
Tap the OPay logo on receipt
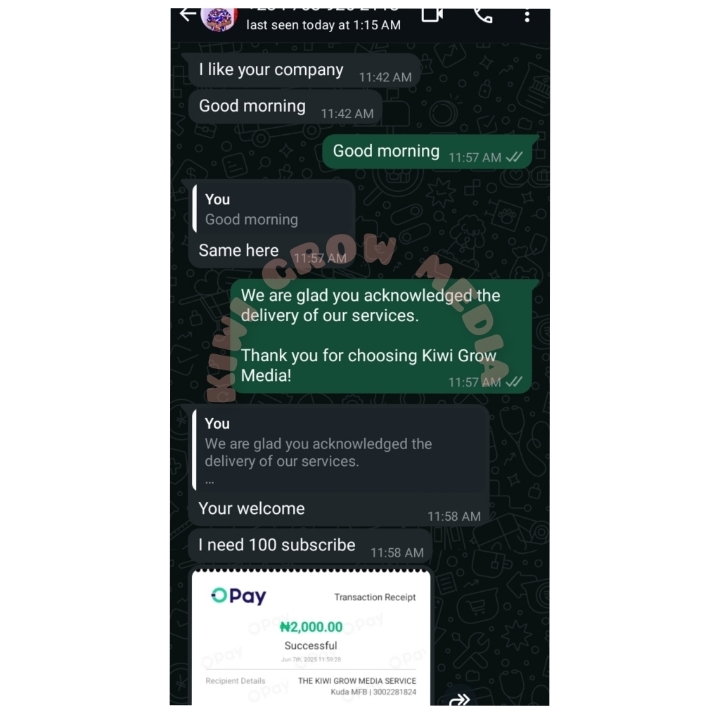[x=238, y=596]
